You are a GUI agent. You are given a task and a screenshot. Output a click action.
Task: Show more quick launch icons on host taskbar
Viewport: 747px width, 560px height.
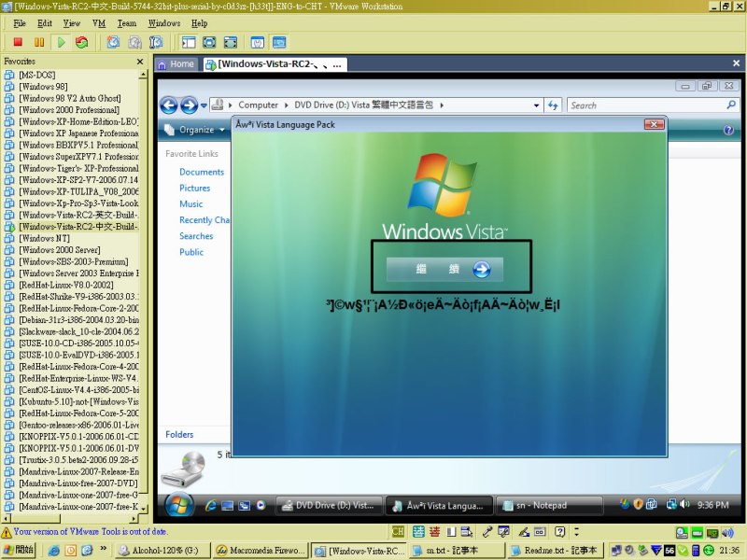[x=103, y=549]
